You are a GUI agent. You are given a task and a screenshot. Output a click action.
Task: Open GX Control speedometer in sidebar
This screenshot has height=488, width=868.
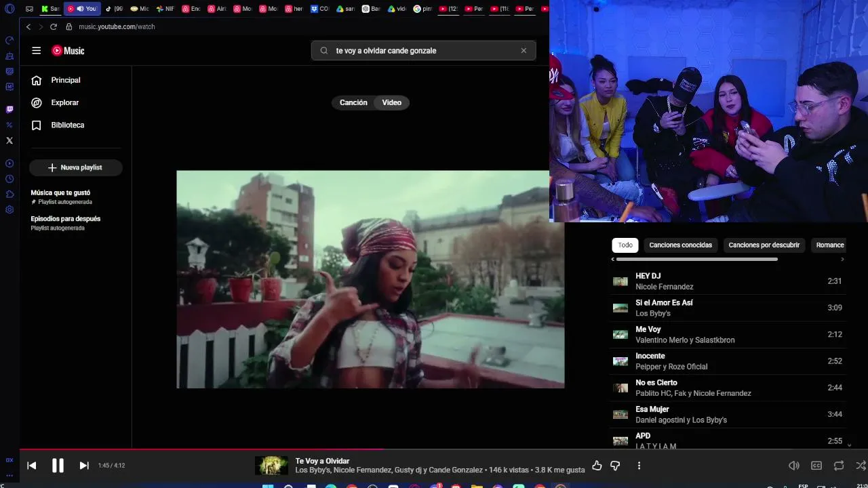point(9,41)
